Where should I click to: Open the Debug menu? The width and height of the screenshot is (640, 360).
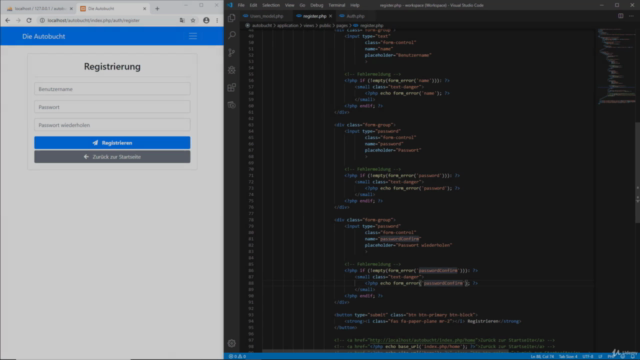[317, 5]
